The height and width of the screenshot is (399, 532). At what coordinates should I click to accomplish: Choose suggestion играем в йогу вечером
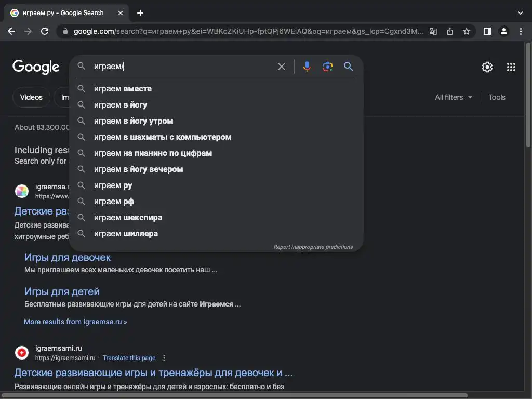pos(216,169)
